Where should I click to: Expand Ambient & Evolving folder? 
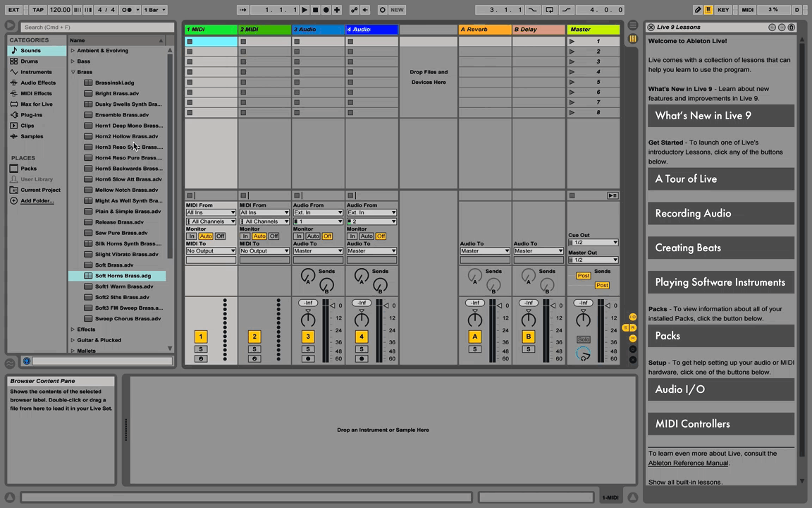73,50
